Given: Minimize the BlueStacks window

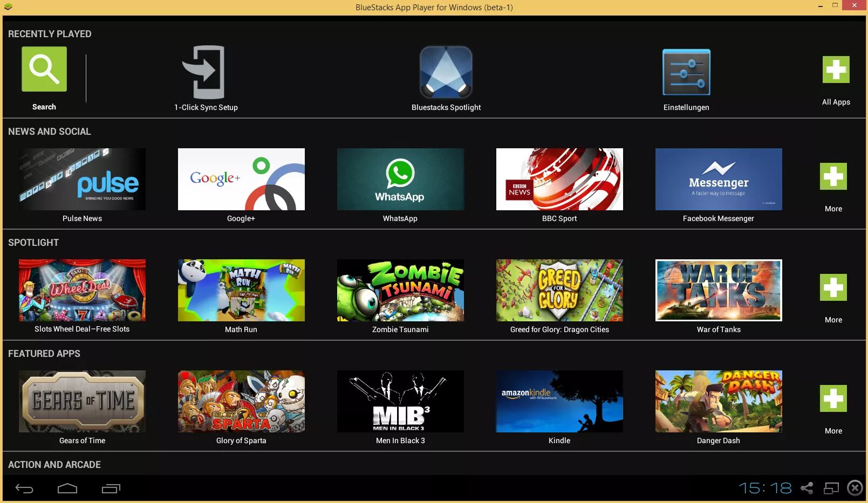Looking at the screenshot, I should [x=820, y=6].
